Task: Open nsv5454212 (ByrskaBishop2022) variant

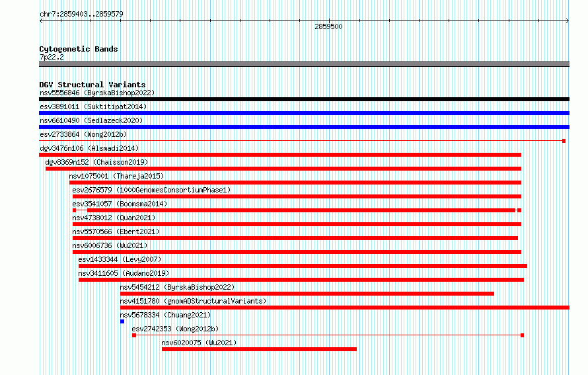Action: [177, 287]
